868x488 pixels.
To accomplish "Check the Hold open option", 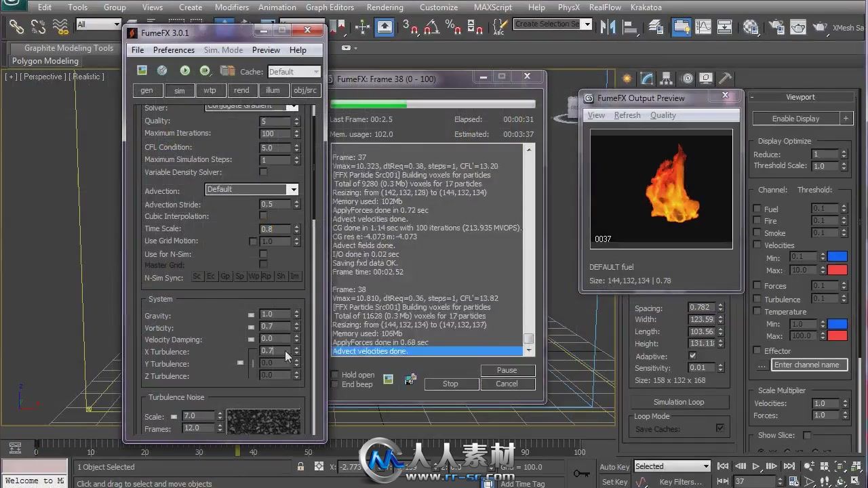I will [335, 375].
